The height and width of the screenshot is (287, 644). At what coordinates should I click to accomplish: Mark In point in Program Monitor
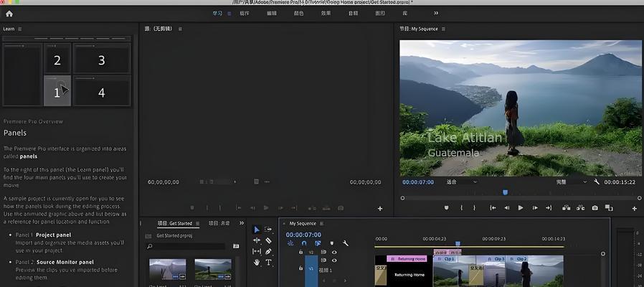point(461,208)
